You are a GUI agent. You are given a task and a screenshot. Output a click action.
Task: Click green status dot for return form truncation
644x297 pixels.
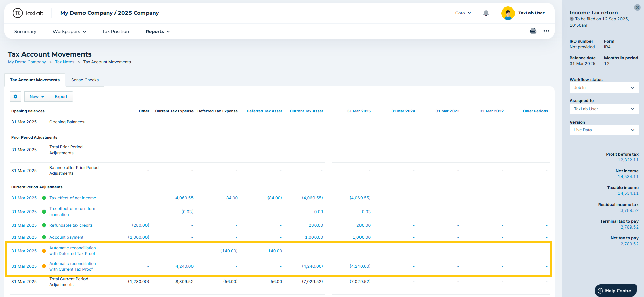click(44, 212)
